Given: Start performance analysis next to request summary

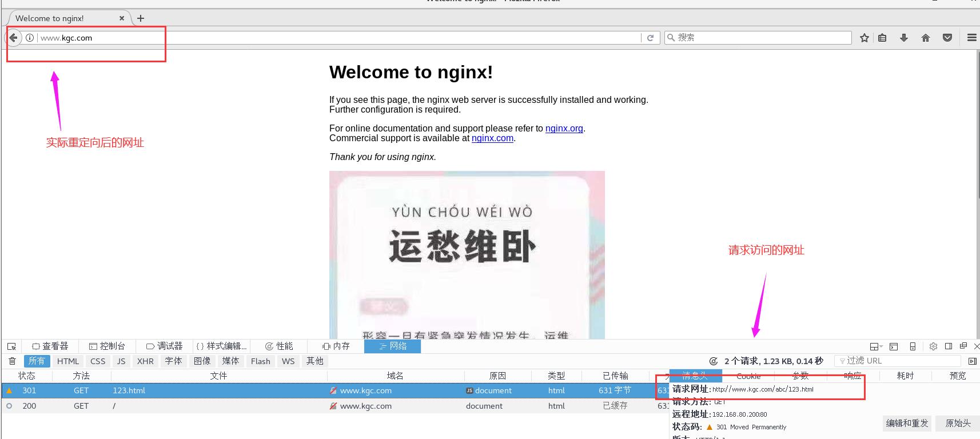Looking at the screenshot, I should (714, 361).
